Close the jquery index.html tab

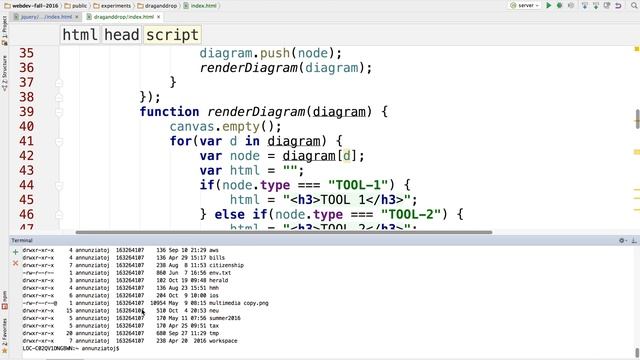[77, 17]
